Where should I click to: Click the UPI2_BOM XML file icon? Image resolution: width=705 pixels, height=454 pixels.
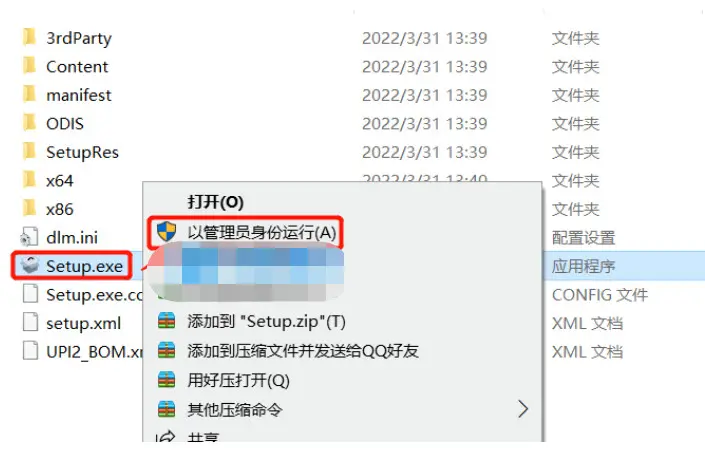tap(30, 351)
